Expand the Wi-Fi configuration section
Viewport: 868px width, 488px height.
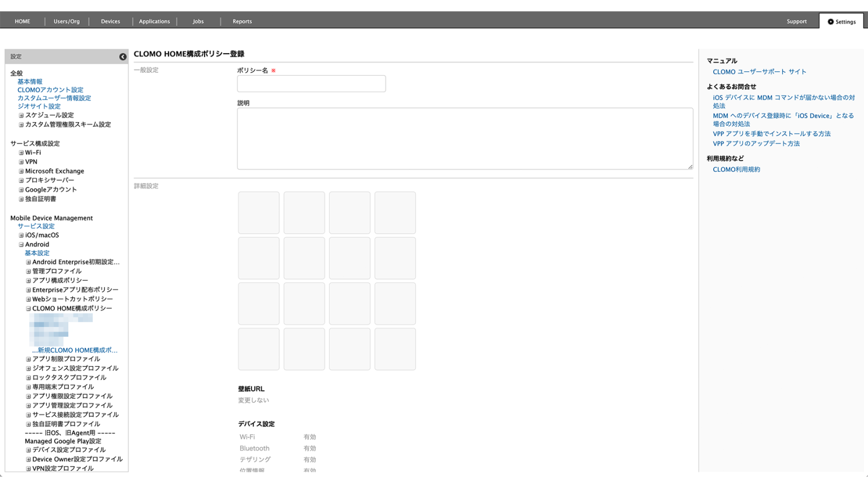click(21, 152)
